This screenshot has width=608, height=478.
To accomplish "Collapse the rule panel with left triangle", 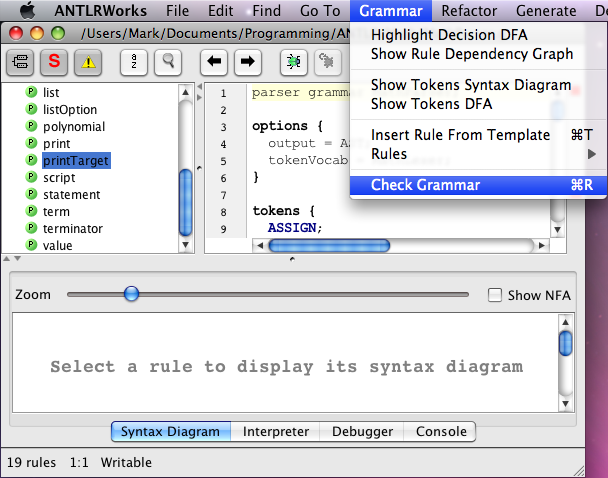I will point(200,86).
